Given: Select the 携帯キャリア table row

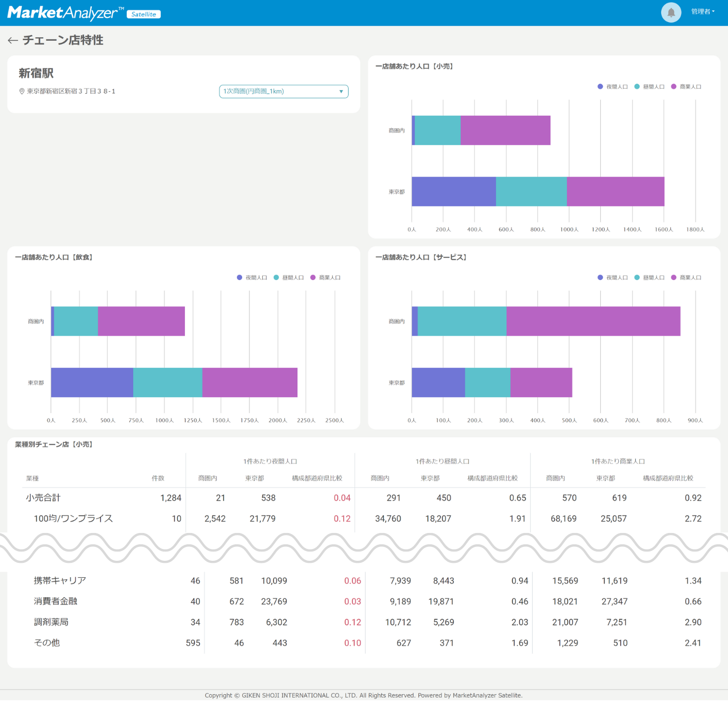Looking at the screenshot, I should coord(364,581).
